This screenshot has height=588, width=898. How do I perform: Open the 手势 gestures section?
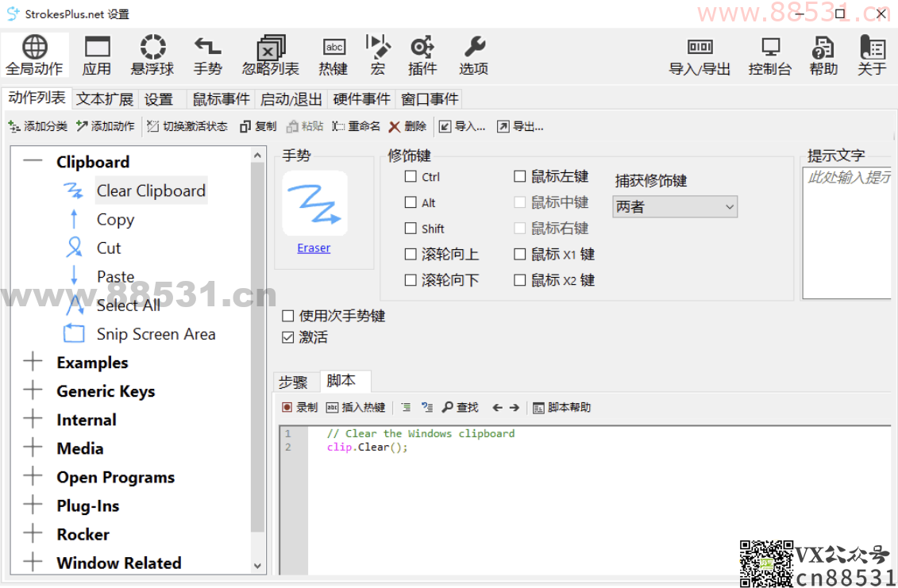point(207,56)
